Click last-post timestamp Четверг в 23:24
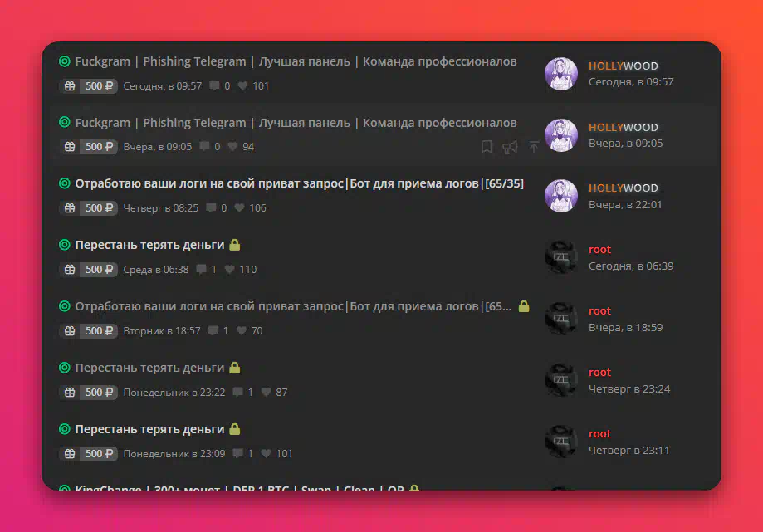Screen dimensions: 763x532 (x=629, y=389)
